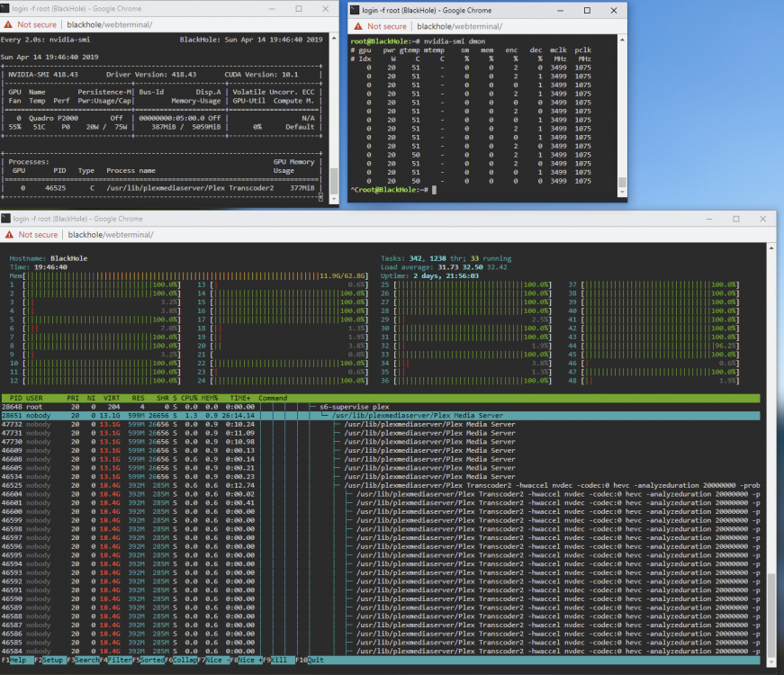Image resolution: width=784 pixels, height=675 pixels.
Task: Click the blackhole/webterminal address bar in the htop window
Action: [111, 235]
